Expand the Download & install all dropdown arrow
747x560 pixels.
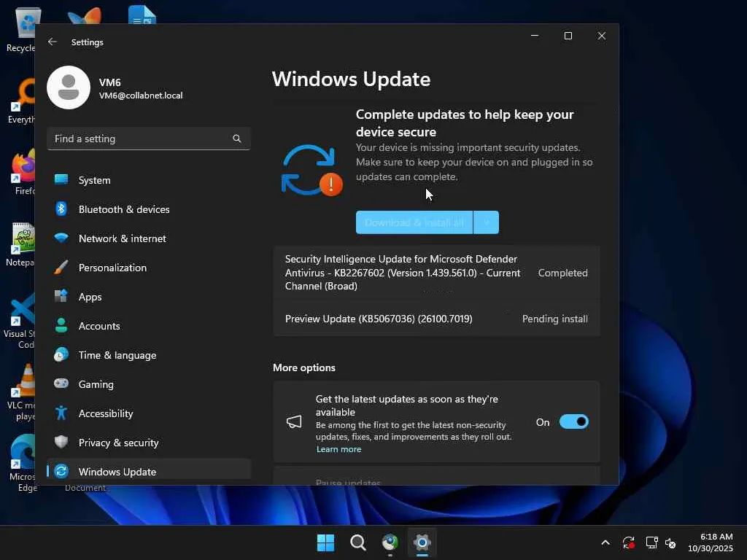487,222
